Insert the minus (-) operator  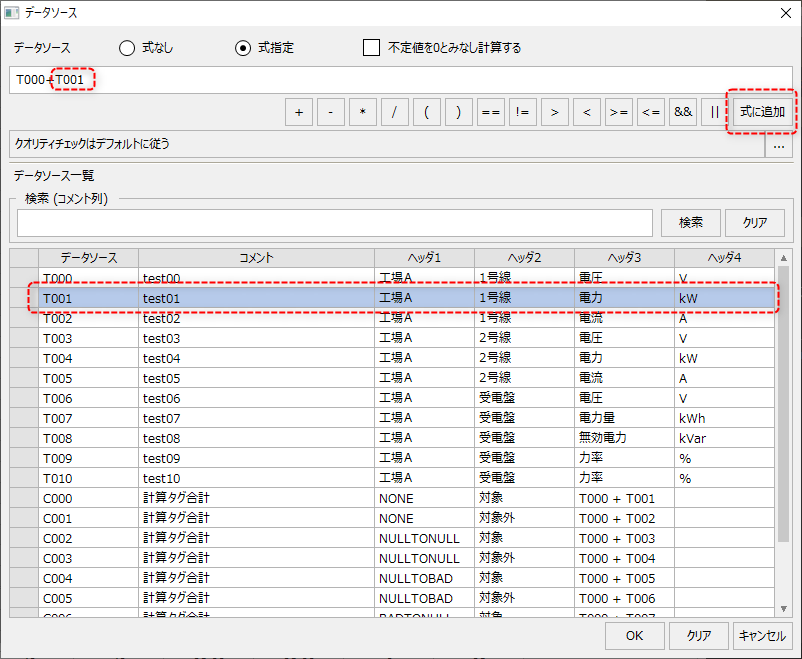click(x=330, y=113)
